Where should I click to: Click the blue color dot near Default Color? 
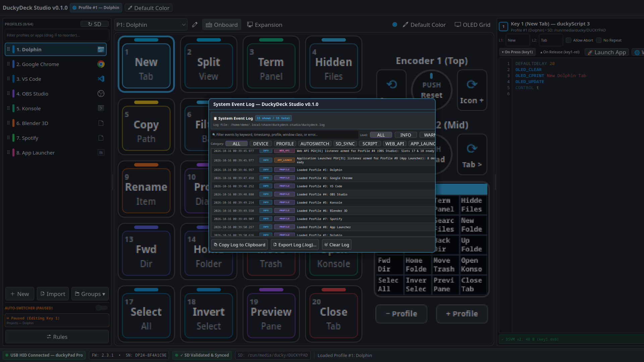[x=395, y=24]
